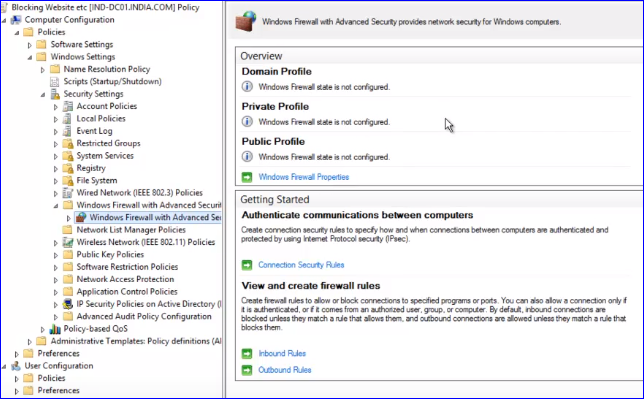Viewport: 644px width, 399px height.
Task: Expand Preferences under Computer Configuration
Action: 16,354
